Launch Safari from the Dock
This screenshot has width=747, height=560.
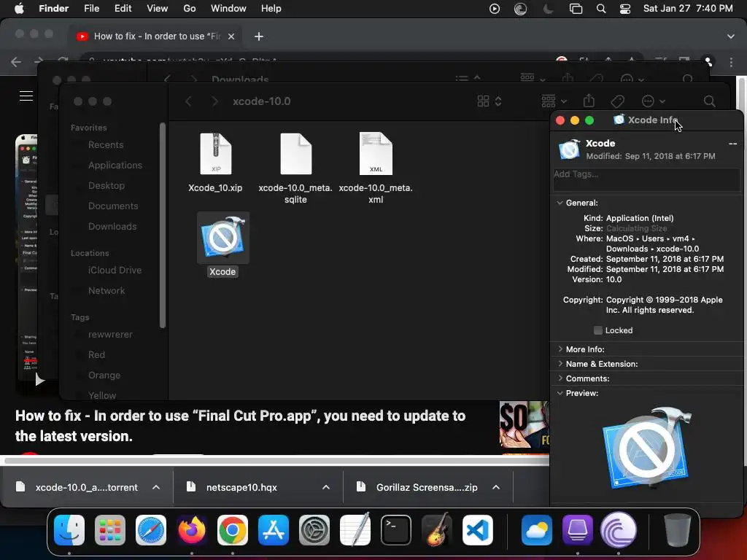pos(151,529)
